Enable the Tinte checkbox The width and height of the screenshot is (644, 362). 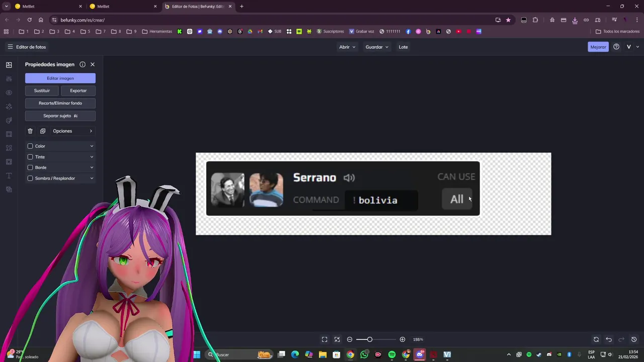[30, 157]
